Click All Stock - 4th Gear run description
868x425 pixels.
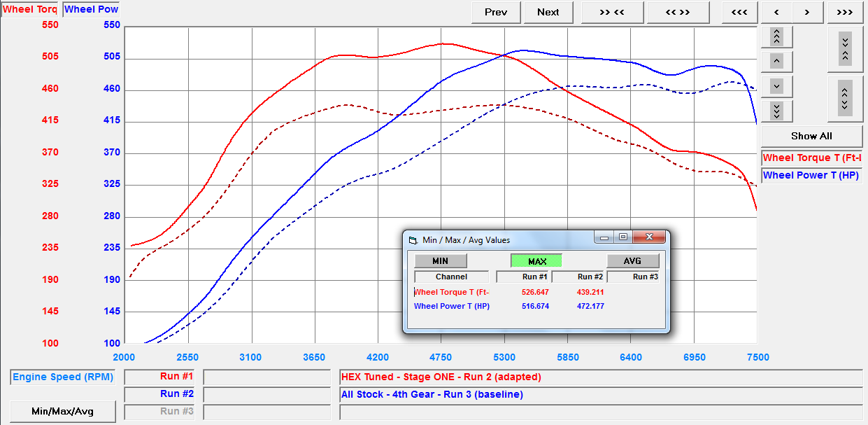(x=601, y=394)
